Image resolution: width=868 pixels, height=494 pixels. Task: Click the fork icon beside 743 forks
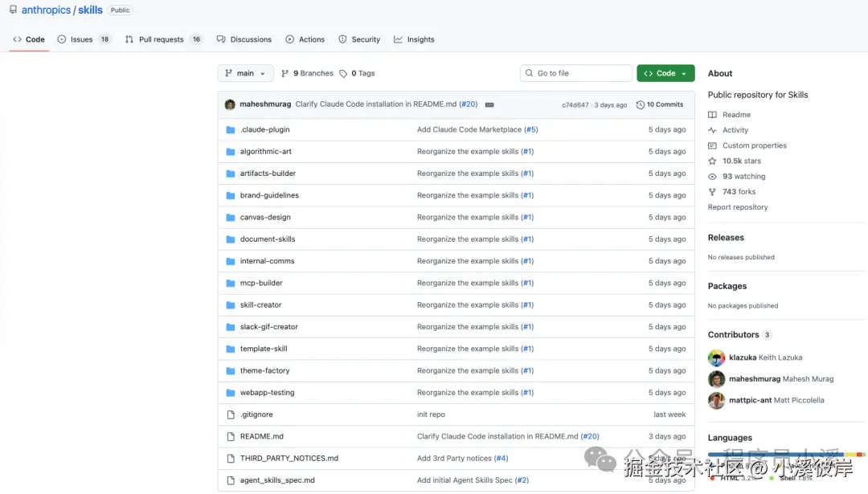coord(712,192)
